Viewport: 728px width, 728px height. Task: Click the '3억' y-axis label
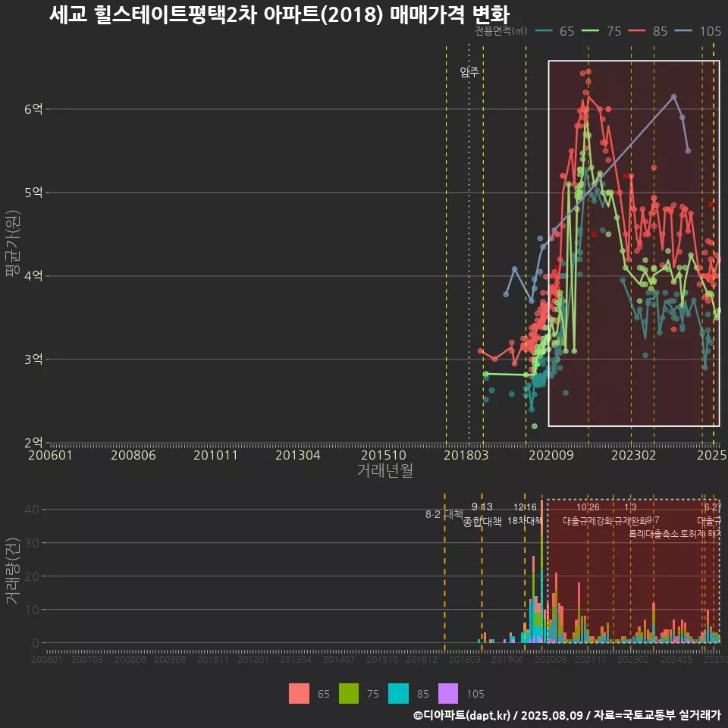coord(33,359)
